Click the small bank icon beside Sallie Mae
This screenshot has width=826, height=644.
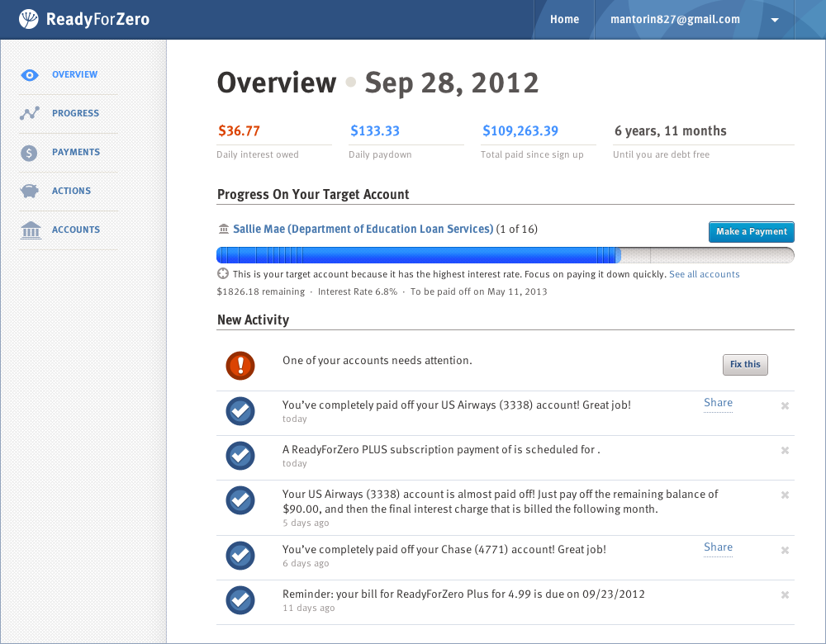224,229
